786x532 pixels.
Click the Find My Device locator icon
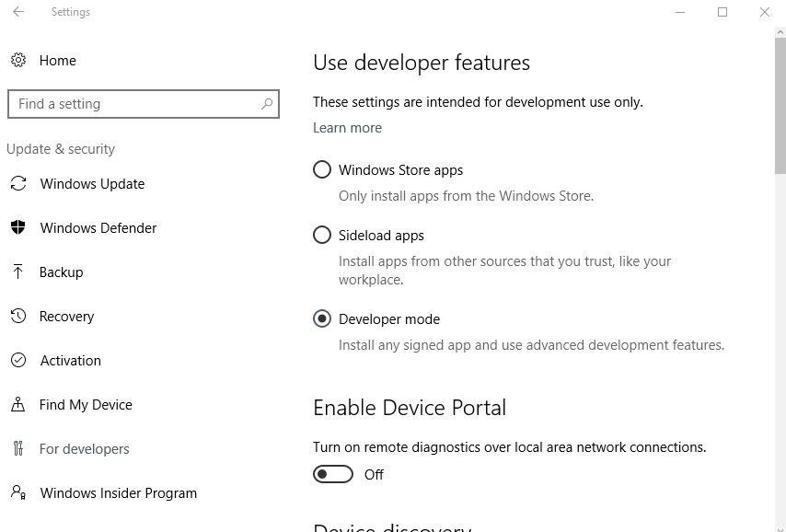point(18,404)
